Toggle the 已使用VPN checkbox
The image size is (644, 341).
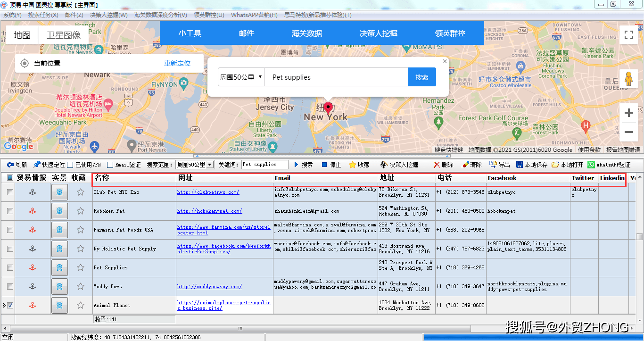click(x=70, y=165)
